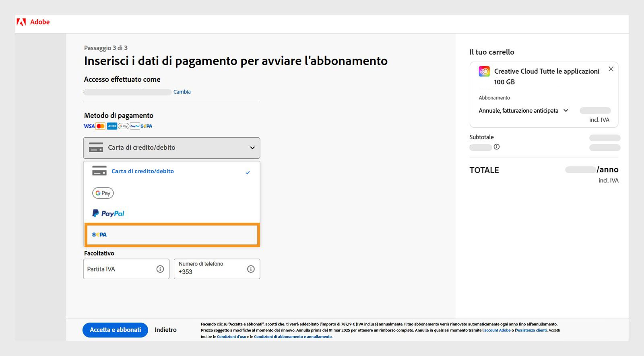Viewport: 644px width, 356px height.
Task: Click the Cambia link to change account
Action: click(182, 92)
